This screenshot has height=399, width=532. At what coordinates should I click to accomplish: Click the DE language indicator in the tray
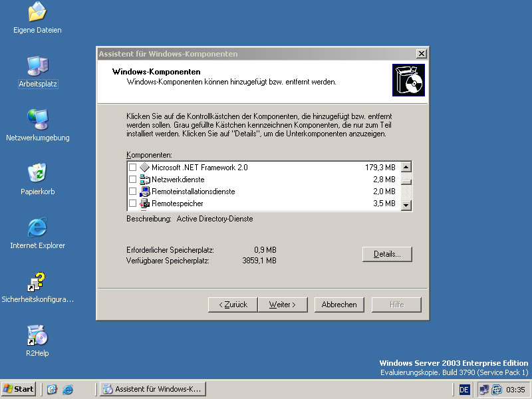pos(464,389)
